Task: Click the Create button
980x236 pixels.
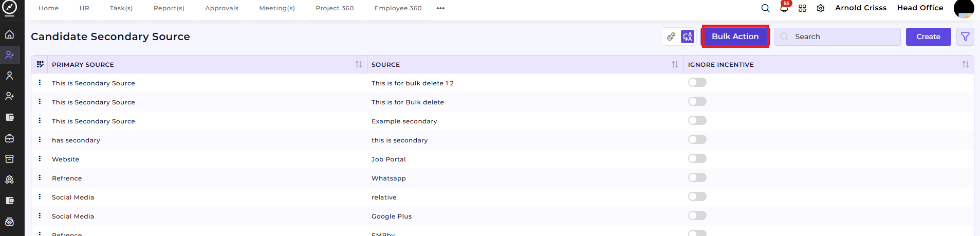Action: click(928, 37)
